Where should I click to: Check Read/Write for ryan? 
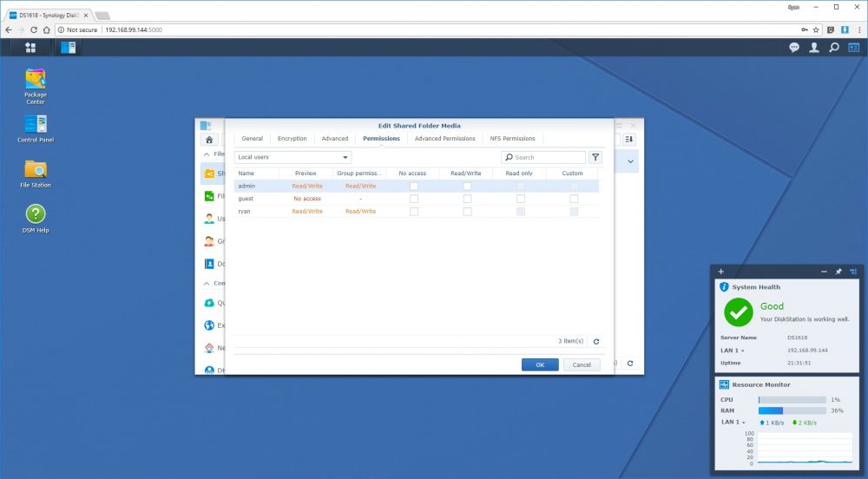click(467, 211)
